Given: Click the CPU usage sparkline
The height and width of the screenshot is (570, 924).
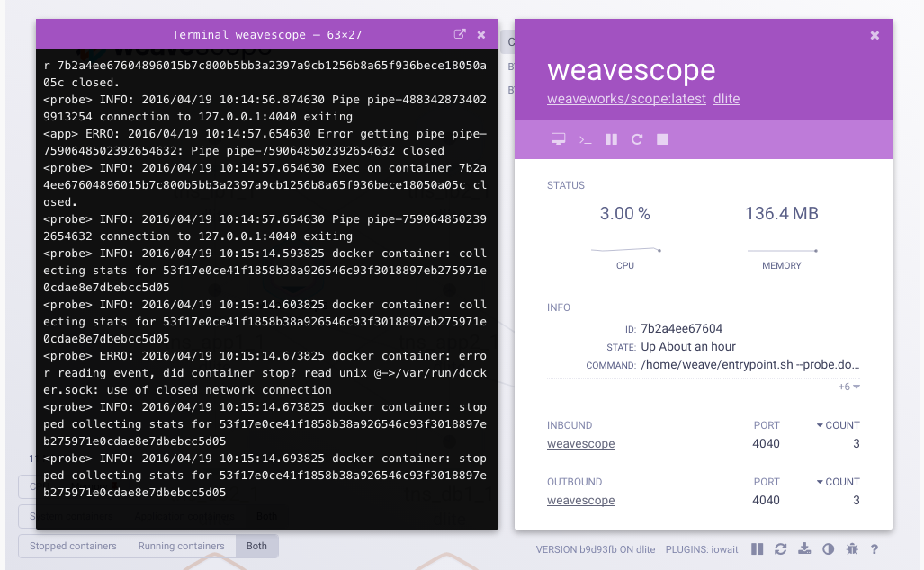Looking at the screenshot, I should click(625, 250).
